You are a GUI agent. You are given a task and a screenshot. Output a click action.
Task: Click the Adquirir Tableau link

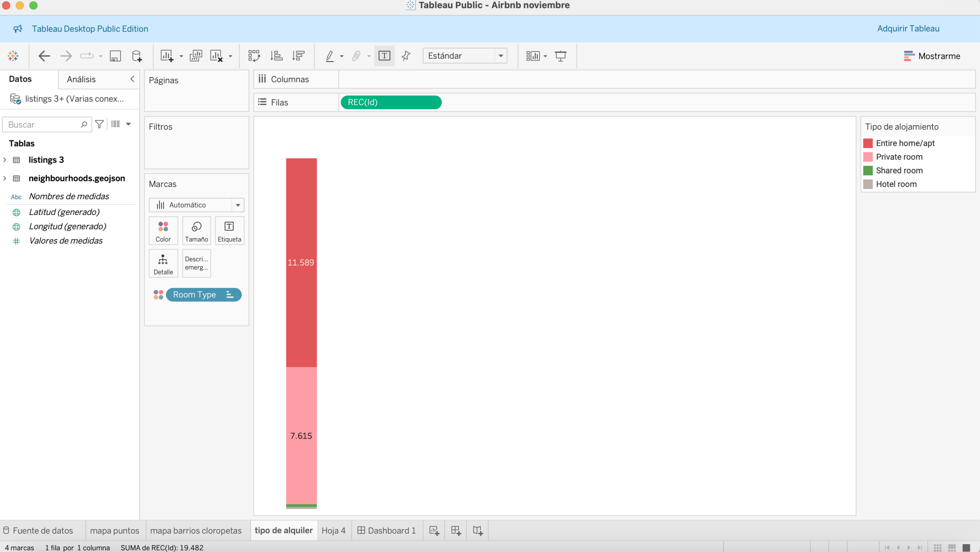coord(908,29)
